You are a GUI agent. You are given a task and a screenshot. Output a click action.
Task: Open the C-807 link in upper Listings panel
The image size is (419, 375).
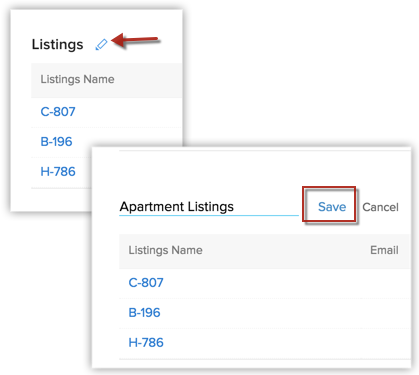pyautogui.click(x=58, y=112)
